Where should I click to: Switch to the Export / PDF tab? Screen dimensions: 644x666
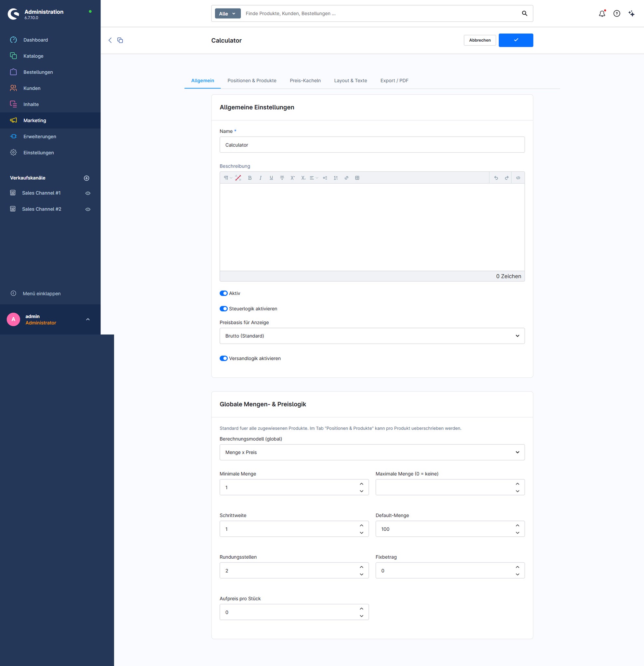(394, 81)
